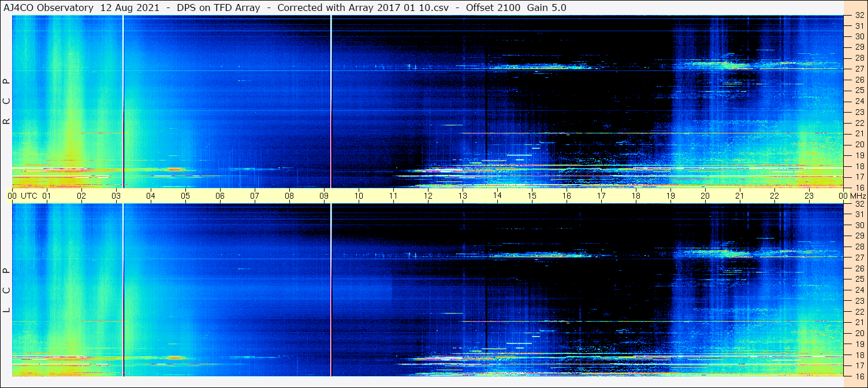Click the 23 MHz label of LCP panel
This screenshot has height=388, width=868.
click(859, 301)
